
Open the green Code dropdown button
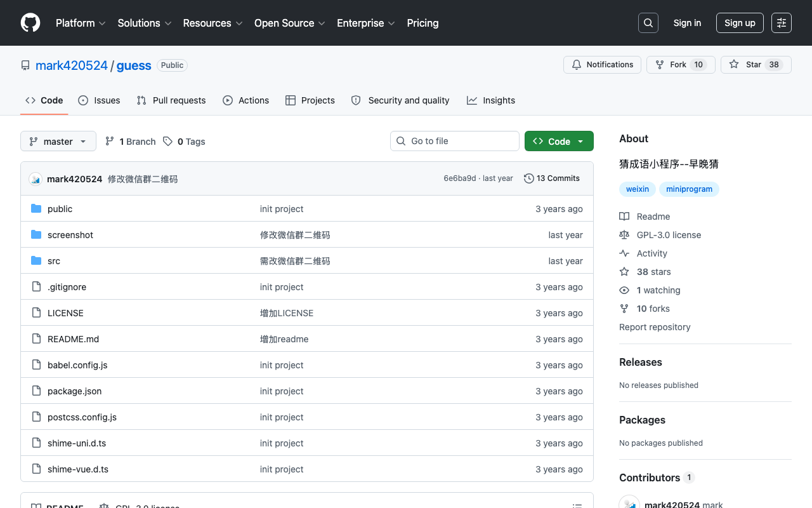coord(559,141)
